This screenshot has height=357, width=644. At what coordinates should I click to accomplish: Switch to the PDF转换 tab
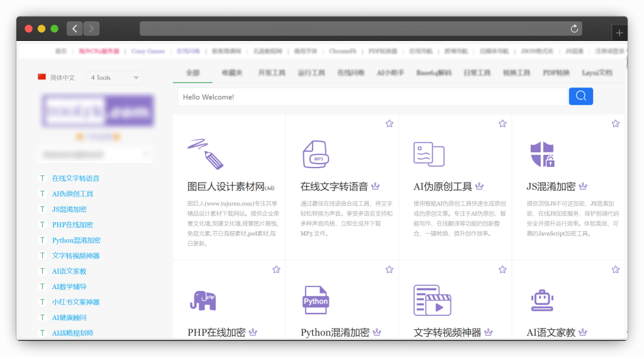(x=556, y=73)
